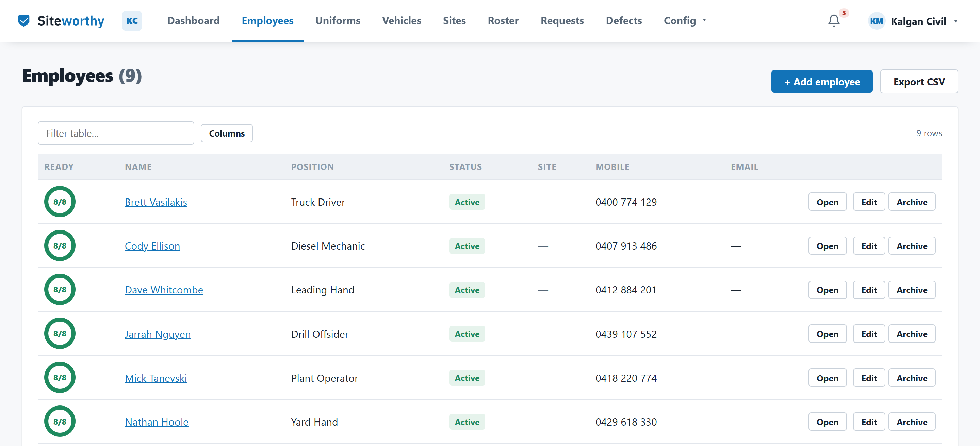The image size is (980, 446).
Task: Open Brett Vasilakis profile link
Action: (156, 202)
